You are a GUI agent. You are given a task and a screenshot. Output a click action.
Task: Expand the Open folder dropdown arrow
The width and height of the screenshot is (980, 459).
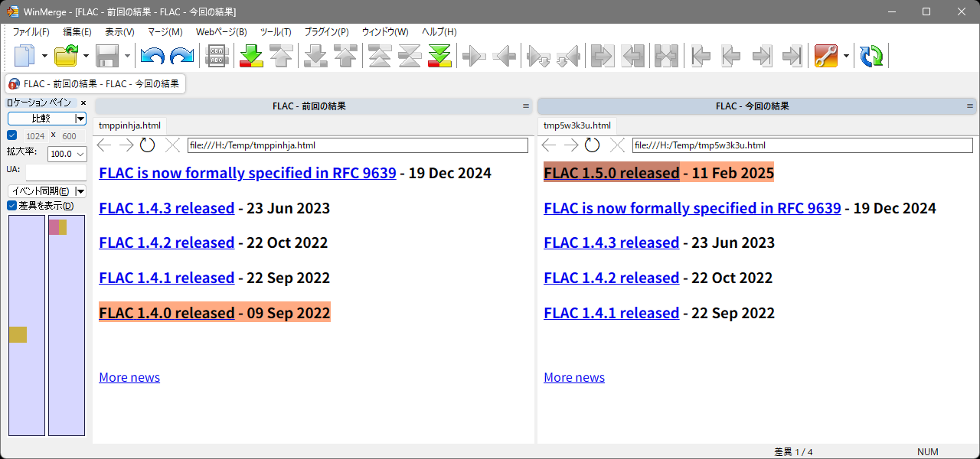(x=86, y=56)
